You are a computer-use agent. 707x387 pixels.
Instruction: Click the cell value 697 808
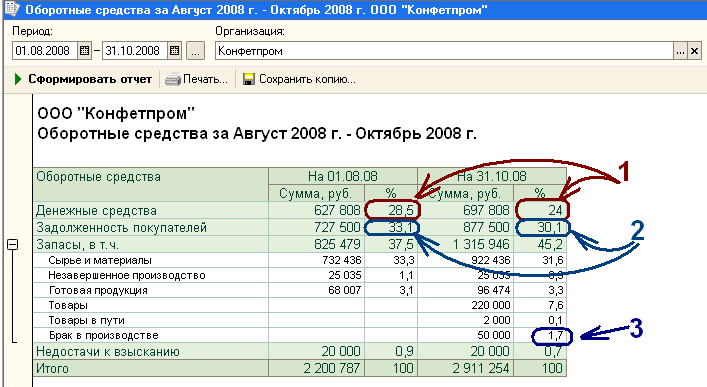tap(486, 210)
